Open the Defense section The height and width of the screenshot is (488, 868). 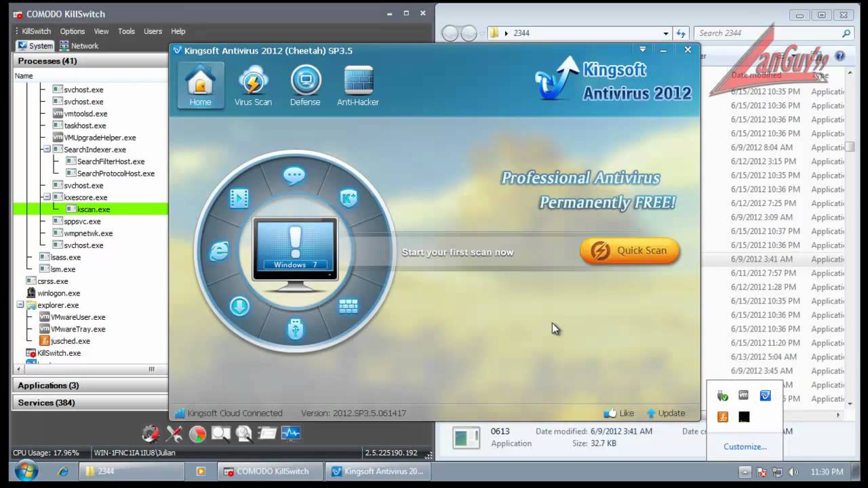click(x=305, y=85)
